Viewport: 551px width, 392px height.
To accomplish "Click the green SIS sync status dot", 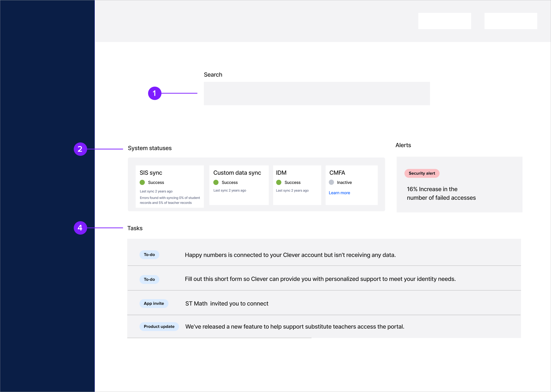I will click(142, 183).
